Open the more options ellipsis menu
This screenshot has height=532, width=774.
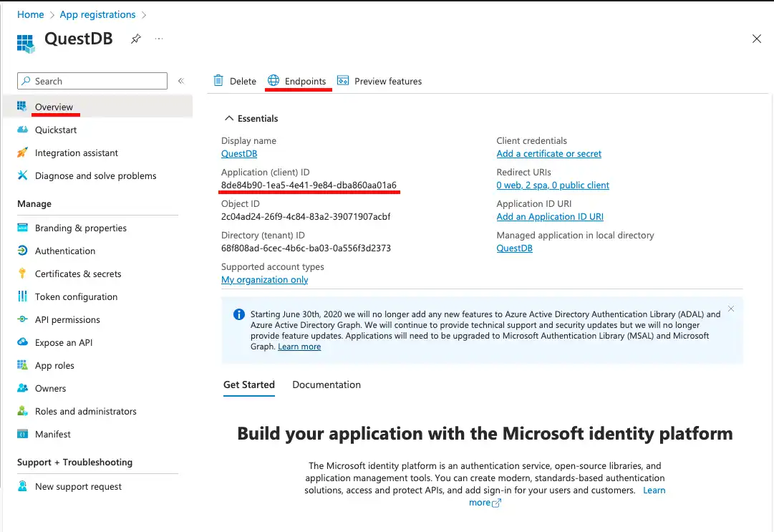coord(159,39)
